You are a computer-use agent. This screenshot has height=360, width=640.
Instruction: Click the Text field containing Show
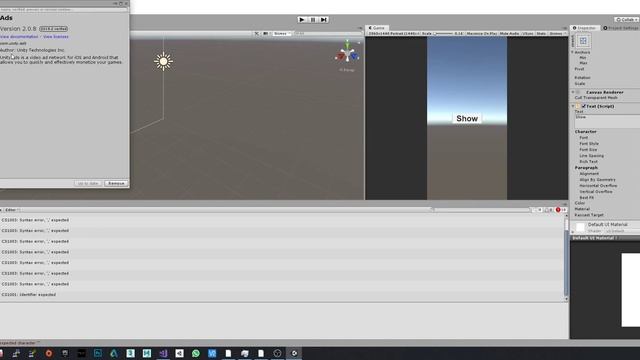(x=607, y=121)
